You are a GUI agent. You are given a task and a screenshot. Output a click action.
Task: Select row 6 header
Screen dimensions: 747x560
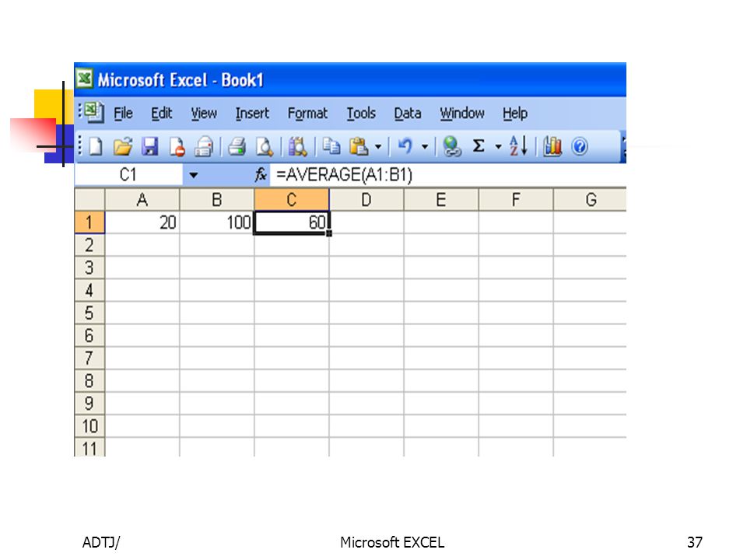coord(89,336)
